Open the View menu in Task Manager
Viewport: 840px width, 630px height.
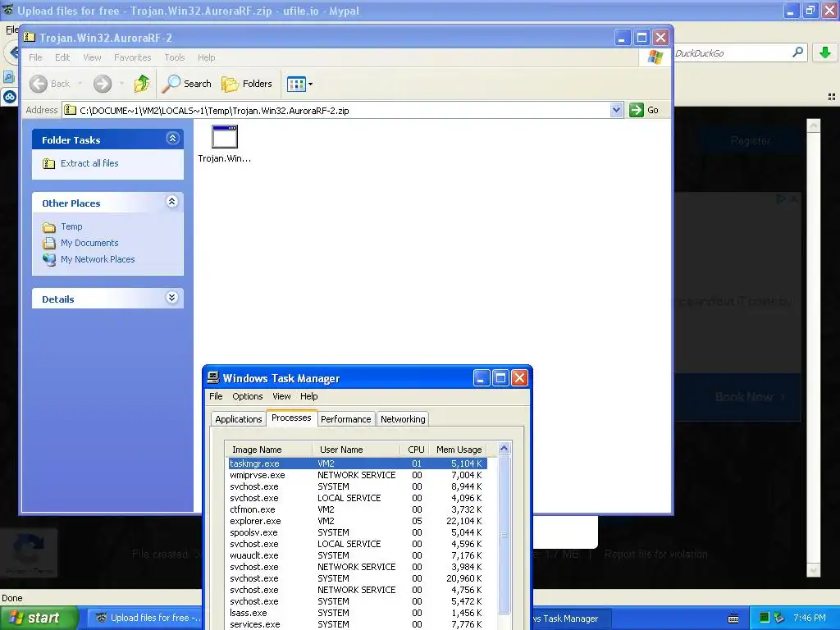pyautogui.click(x=281, y=396)
